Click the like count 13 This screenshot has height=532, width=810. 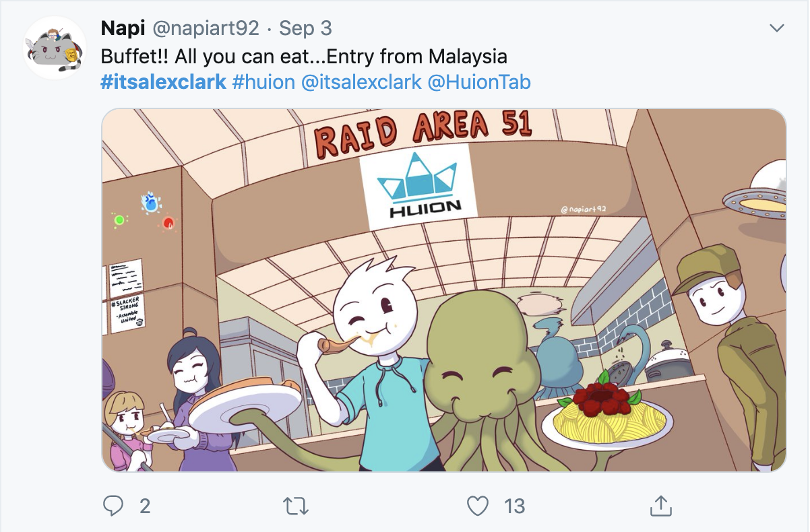coord(514,506)
